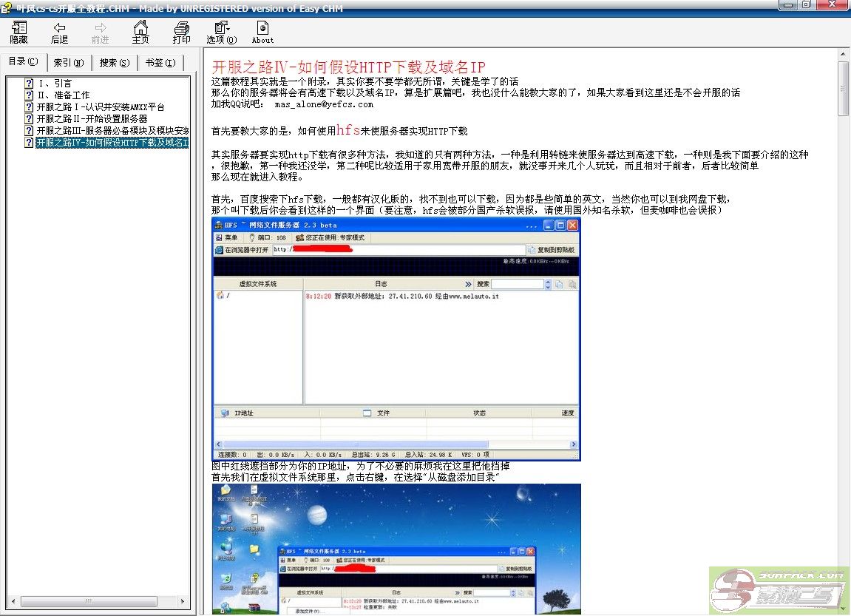Screen dimensions: 851x616
Task: Click the page icon beside '开服之路III-服务器必备模块'
Action: pyautogui.click(x=29, y=131)
